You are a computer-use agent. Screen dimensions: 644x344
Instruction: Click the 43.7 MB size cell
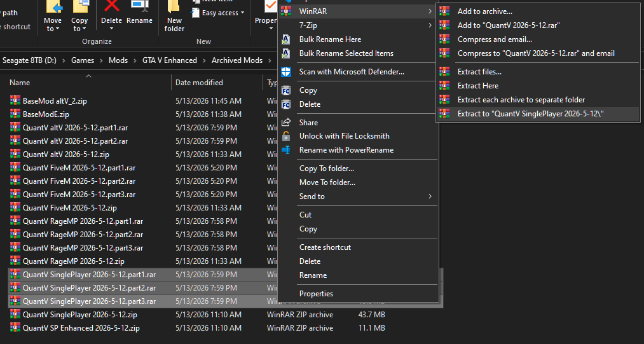[x=372, y=315]
